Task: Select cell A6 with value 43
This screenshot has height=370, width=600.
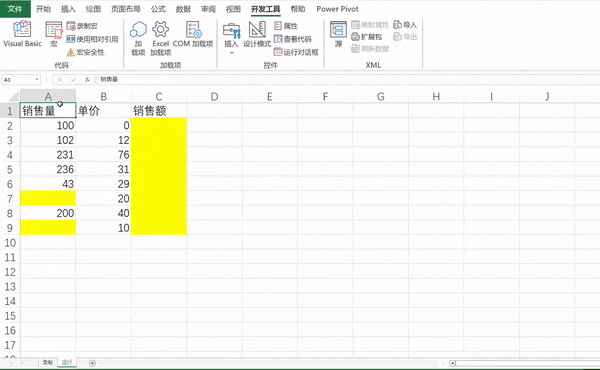Action: click(48, 184)
